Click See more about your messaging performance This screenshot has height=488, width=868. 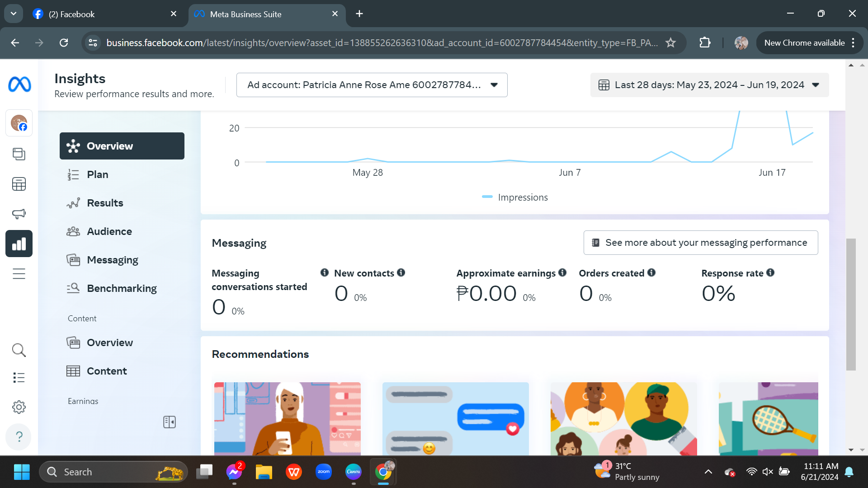click(x=700, y=243)
